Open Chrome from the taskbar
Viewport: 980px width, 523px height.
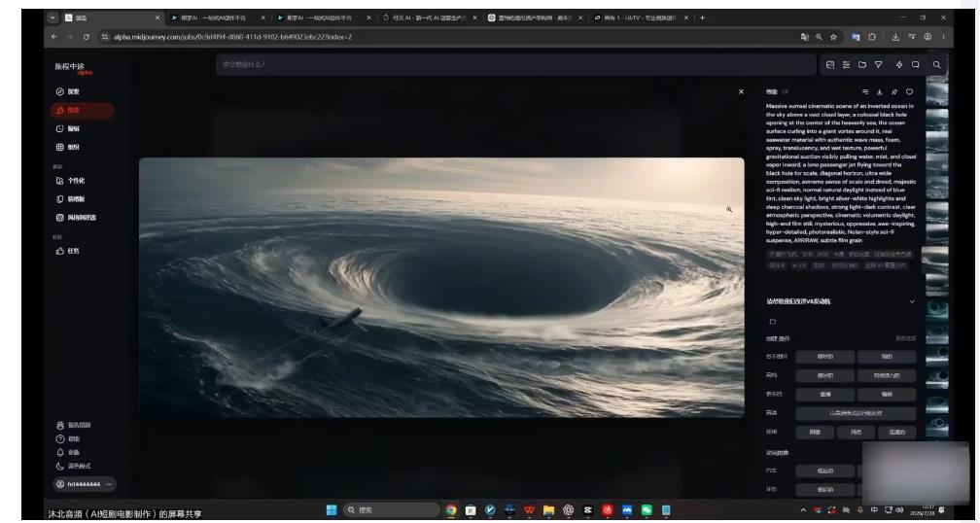pos(451,510)
